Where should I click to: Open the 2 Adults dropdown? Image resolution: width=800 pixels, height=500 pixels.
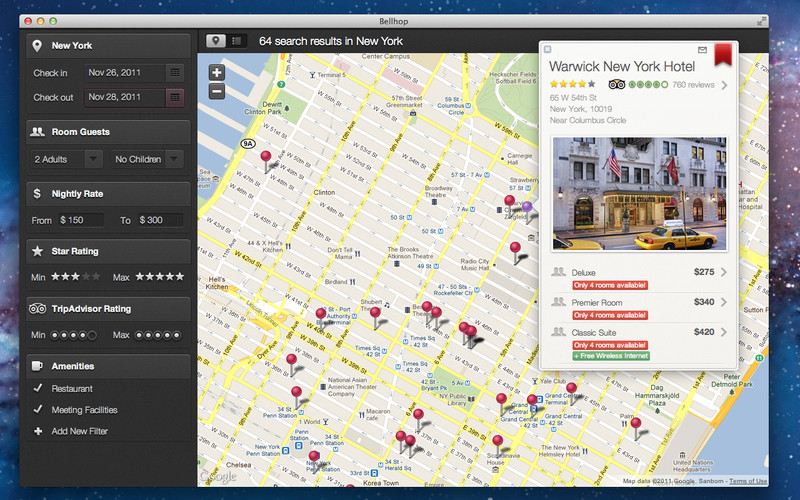[66, 159]
